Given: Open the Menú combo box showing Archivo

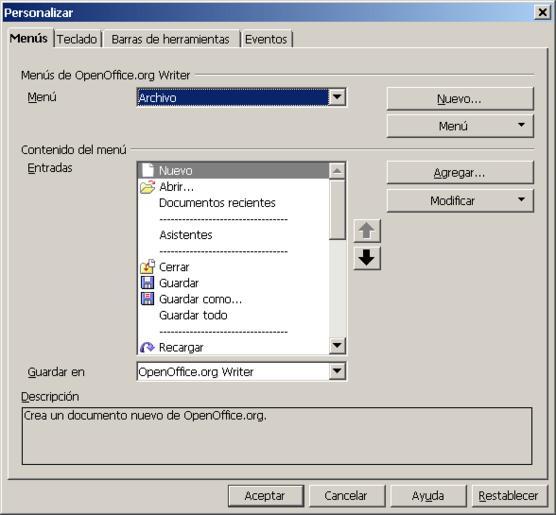Looking at the screenshot, I should [x=241, y=97].
